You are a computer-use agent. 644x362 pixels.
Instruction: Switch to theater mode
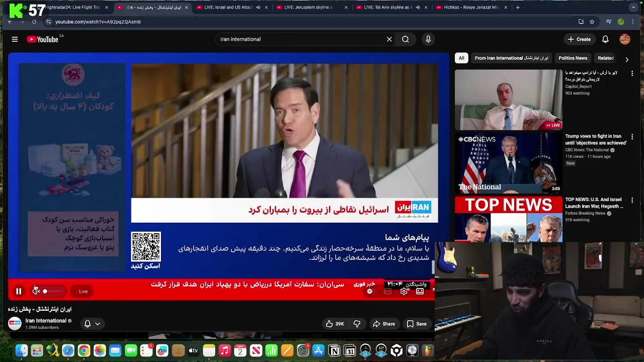[420, 291]
